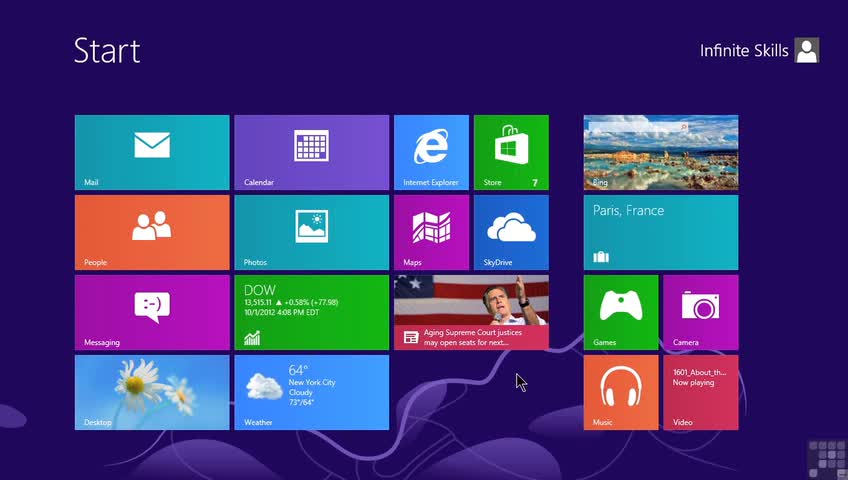Click the user account picture
848x480 pixels.
point(807,50)
